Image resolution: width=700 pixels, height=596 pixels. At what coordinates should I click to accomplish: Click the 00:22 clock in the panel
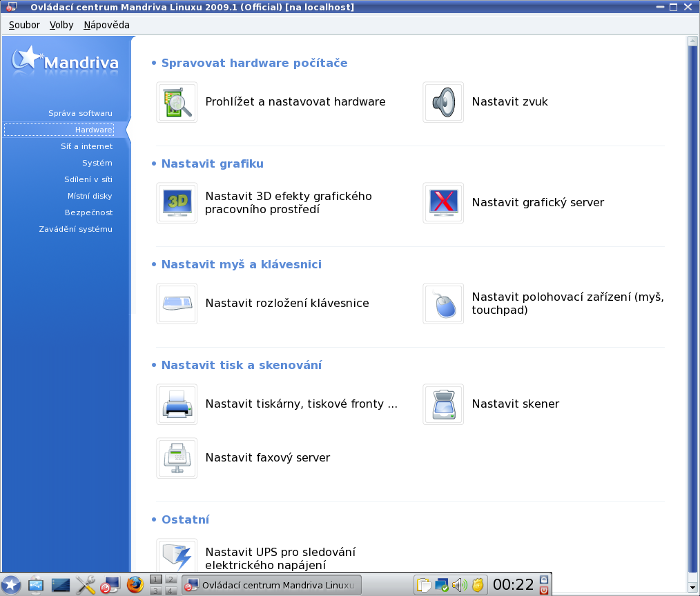(x=514, y=585)
